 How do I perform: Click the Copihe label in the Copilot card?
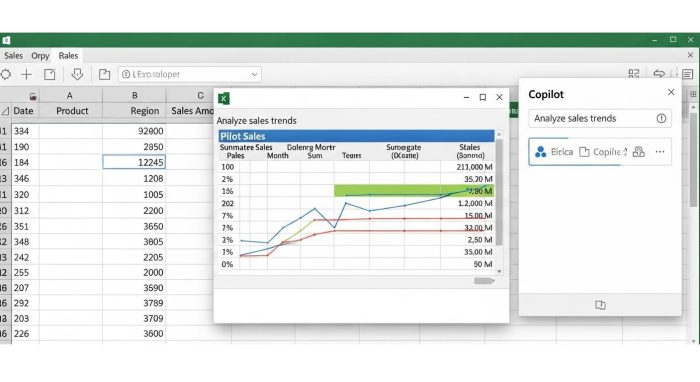pos(606,152)
